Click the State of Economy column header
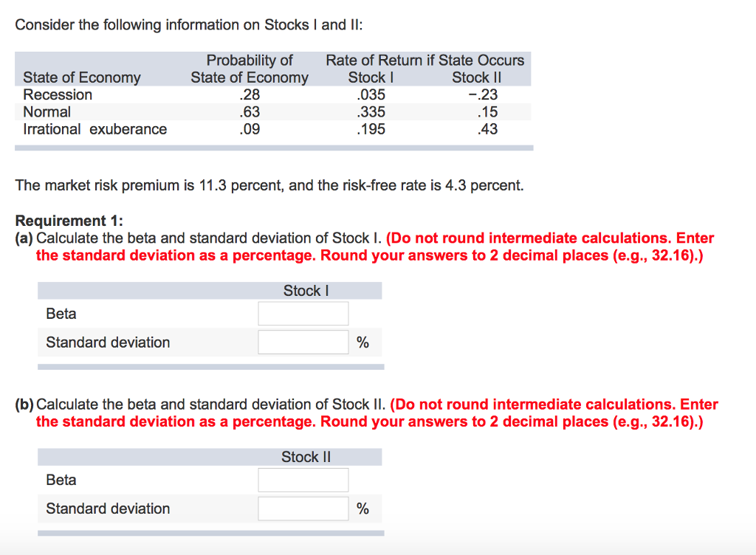The image size is (756, 555). tap(82, 77)
